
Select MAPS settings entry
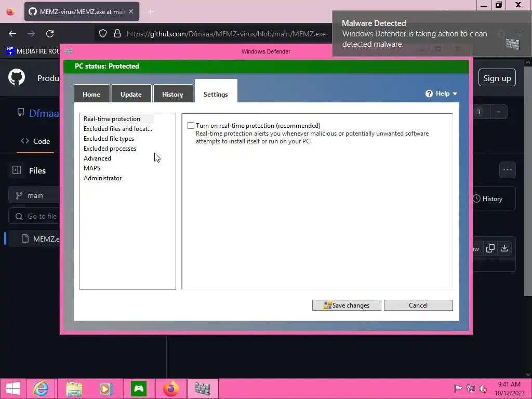coord(92,168)
